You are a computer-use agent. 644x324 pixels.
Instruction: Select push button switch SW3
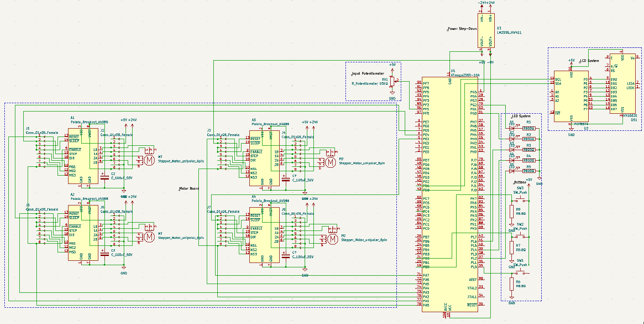tap(520, 200)
